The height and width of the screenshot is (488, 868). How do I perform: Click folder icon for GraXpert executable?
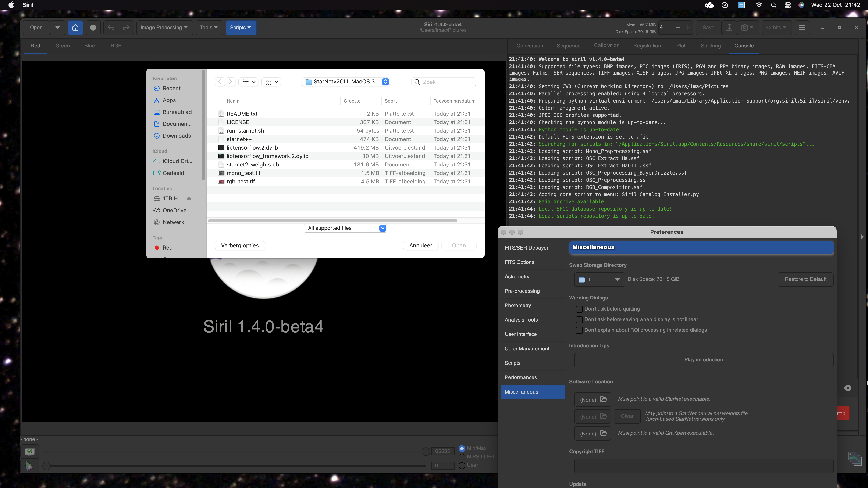(x=604, y=433)
